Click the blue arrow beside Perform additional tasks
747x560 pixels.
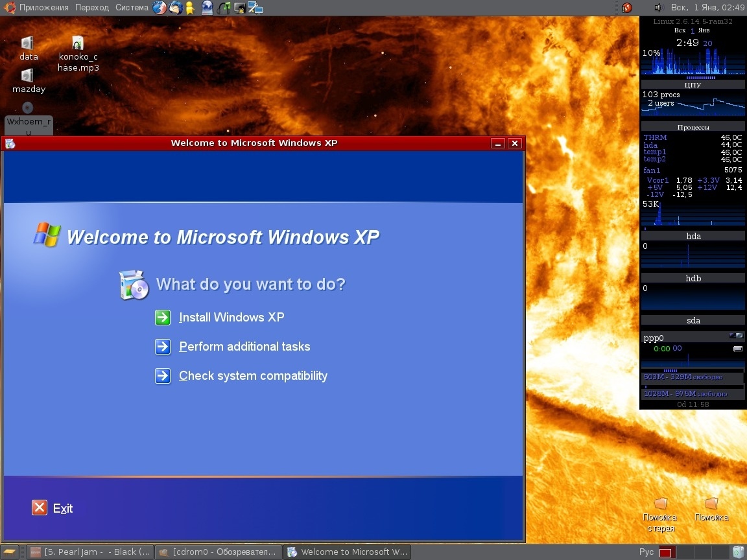(163, 347)
